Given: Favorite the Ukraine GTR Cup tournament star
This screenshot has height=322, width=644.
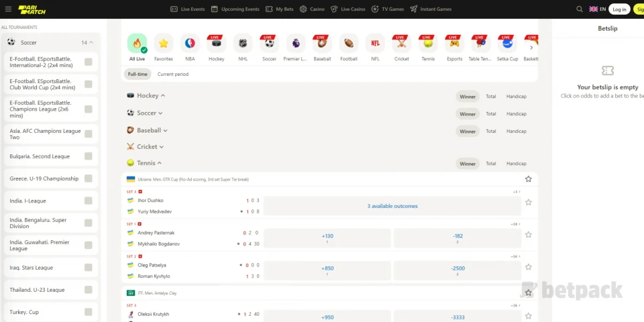Looking at the screenshot, I should click(x=529, y=179).
